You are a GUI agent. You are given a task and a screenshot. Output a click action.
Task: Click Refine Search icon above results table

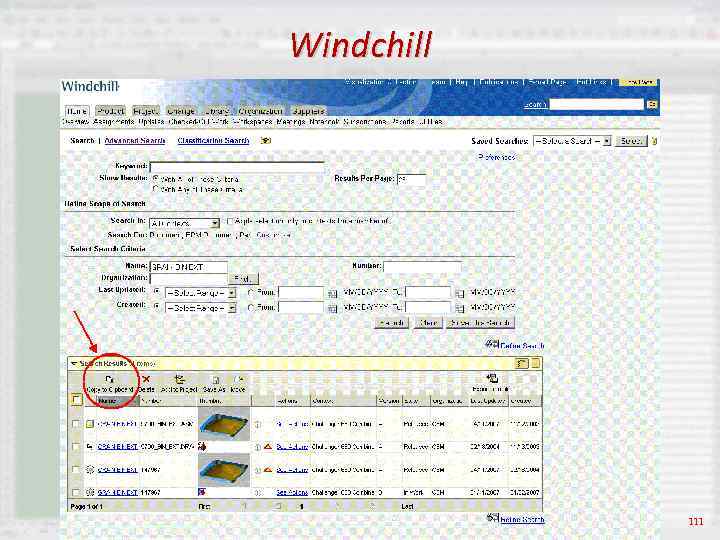click(x=492, y=344)
